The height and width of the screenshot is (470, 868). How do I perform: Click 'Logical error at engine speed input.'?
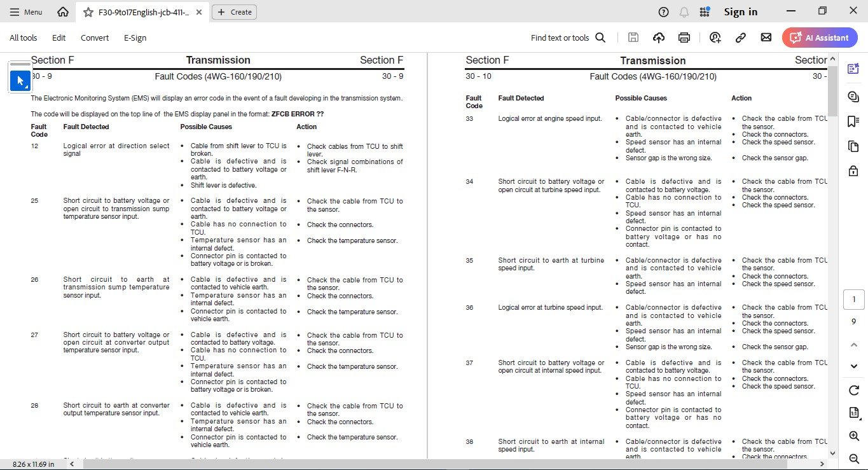pyautogui.click(x=550, y=119)
